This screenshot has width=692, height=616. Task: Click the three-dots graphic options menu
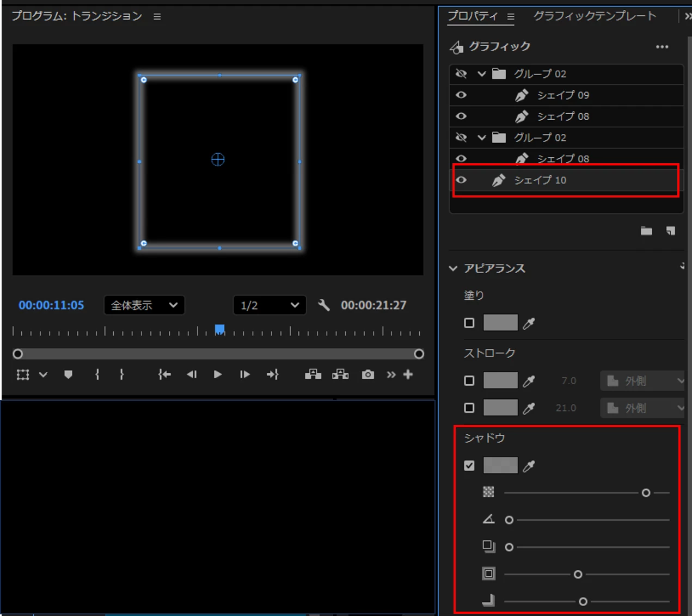click(x=662, y=47)
